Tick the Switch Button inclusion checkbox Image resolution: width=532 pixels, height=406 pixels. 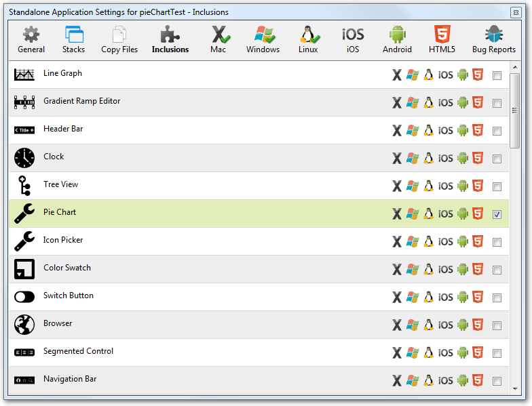(497, 298)
